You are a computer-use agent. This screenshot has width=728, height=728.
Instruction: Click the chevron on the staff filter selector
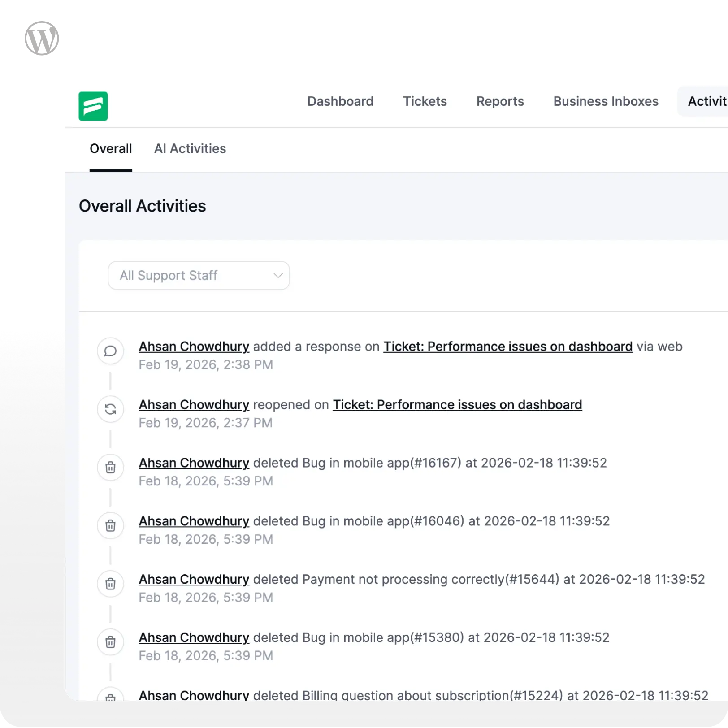(277, 275)
